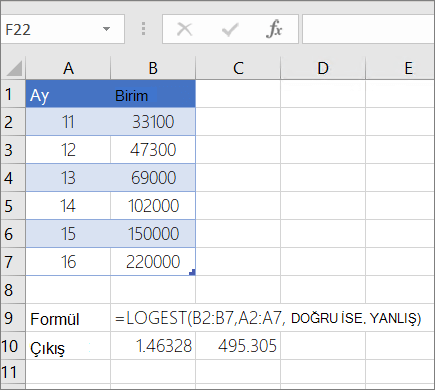Image resolution: width=435 pixels, height=390 pixels.
Task: Select row 4 header
Action: tap(13, 178)
